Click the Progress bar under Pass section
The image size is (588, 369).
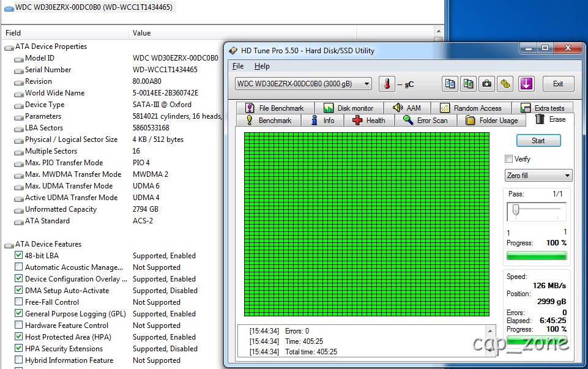[x=536, y=256]
